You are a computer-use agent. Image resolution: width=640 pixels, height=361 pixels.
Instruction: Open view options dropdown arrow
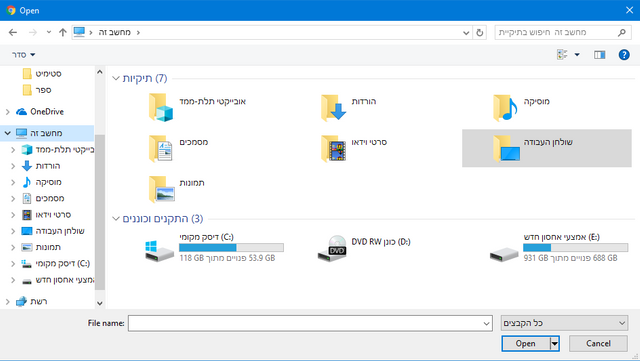(x=577, y=55)
